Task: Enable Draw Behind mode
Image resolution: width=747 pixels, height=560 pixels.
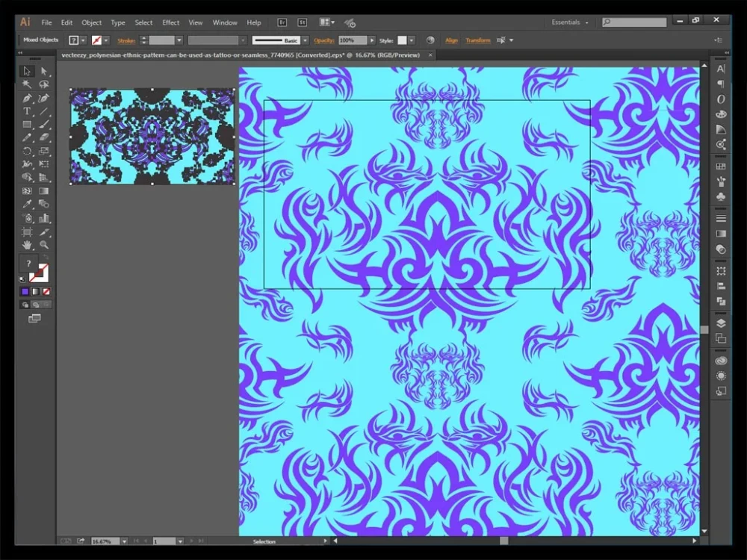Action: (x=36, y=305)
